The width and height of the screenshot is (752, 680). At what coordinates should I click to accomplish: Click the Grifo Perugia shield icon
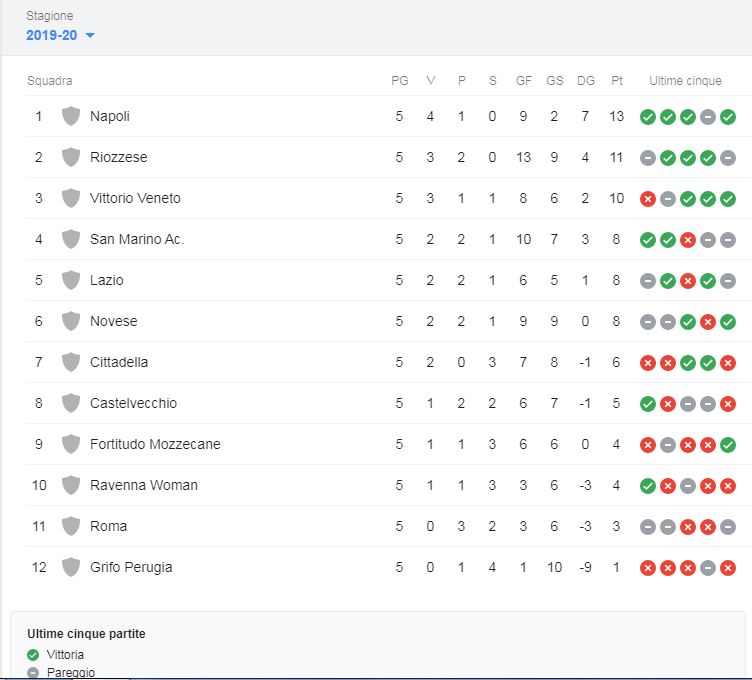coord(70,567)
